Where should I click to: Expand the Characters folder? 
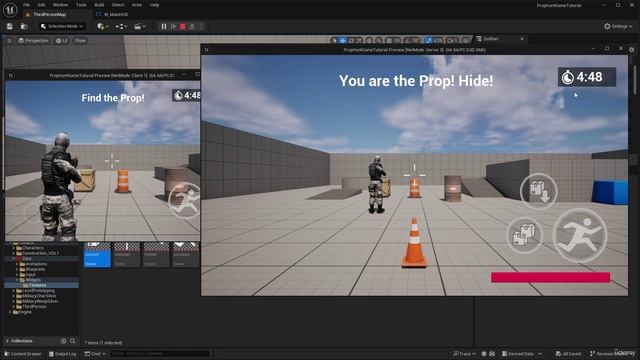click(x=13, y=248)
